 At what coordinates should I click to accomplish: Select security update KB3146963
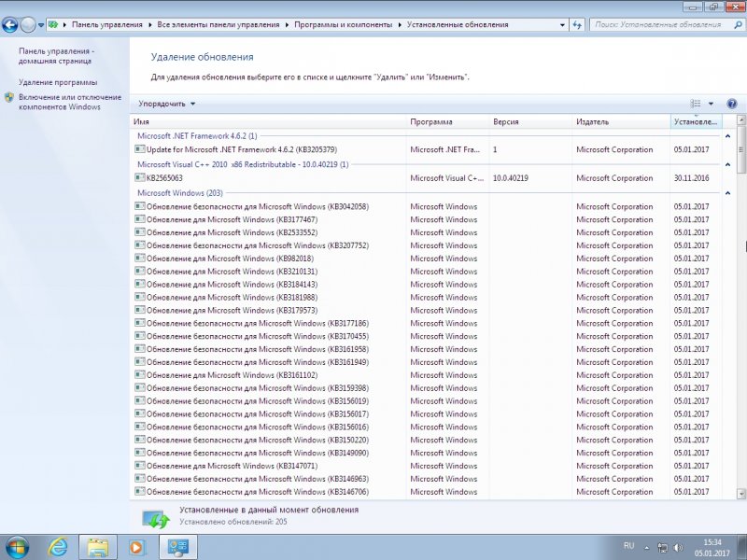point(427,479)
